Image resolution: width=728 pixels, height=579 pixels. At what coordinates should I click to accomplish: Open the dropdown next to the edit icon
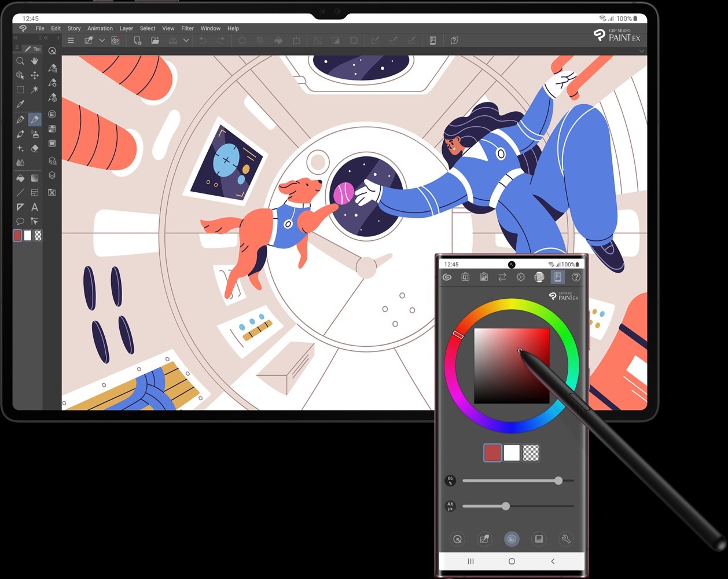coord(102,41)
